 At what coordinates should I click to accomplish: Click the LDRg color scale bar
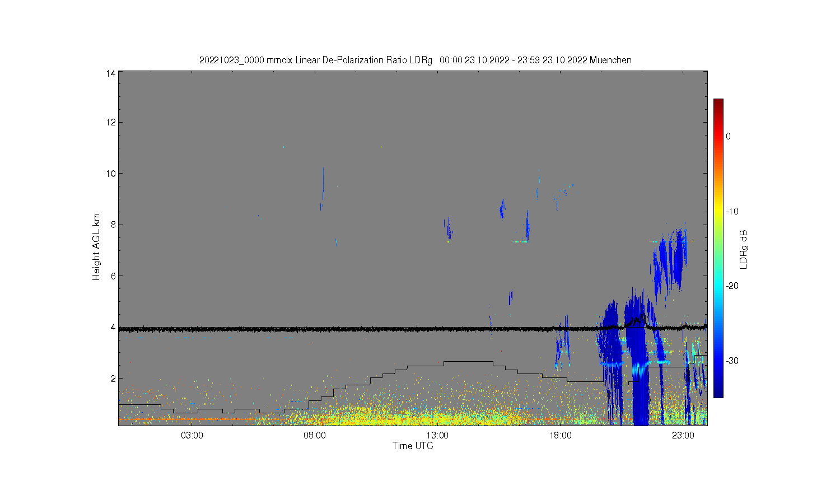tap(718, 248)
